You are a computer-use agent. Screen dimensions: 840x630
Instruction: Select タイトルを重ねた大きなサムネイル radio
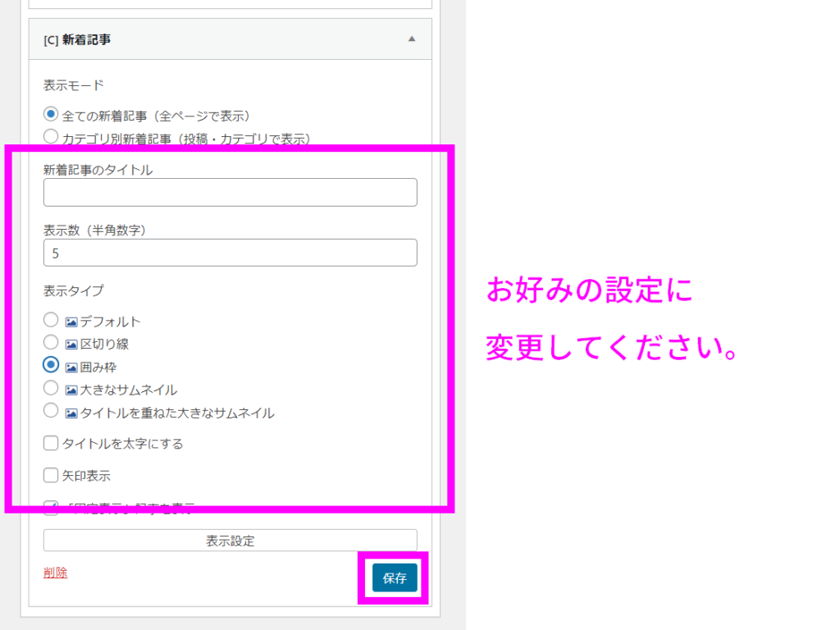click(51, 412)
